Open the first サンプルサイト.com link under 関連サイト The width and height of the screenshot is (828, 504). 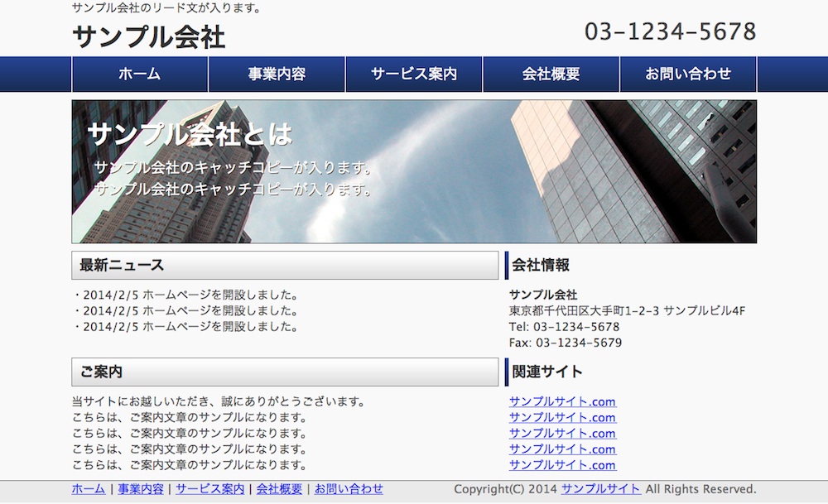point(562,402)
